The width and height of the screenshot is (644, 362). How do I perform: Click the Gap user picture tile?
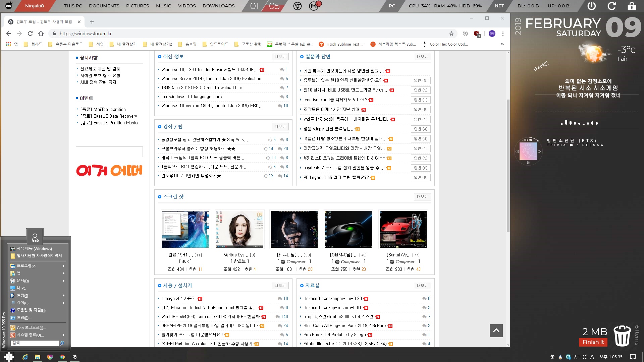tap(35, 237)
